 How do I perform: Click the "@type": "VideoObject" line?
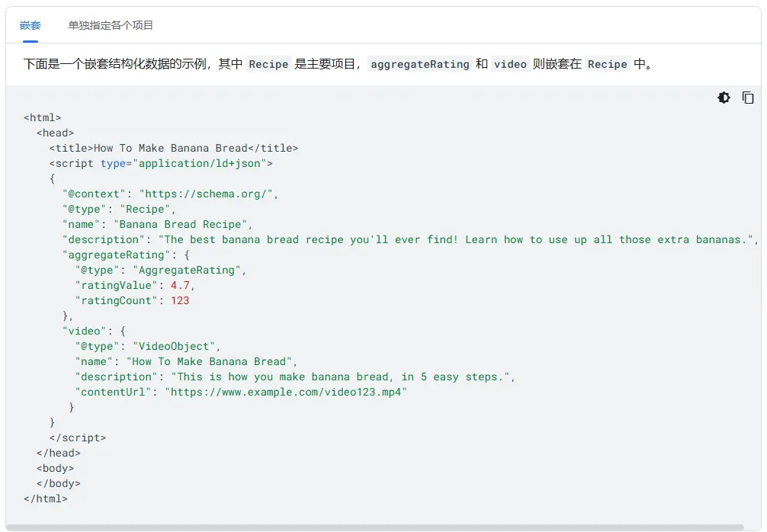(x=148, y=346)
